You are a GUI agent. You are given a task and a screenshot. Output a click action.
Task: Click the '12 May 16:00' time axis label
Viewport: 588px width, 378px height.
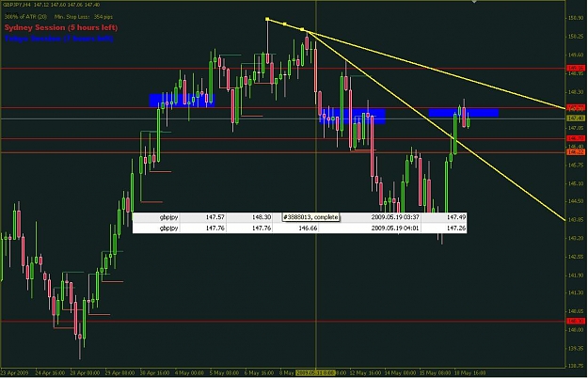(x=366, y=373)
